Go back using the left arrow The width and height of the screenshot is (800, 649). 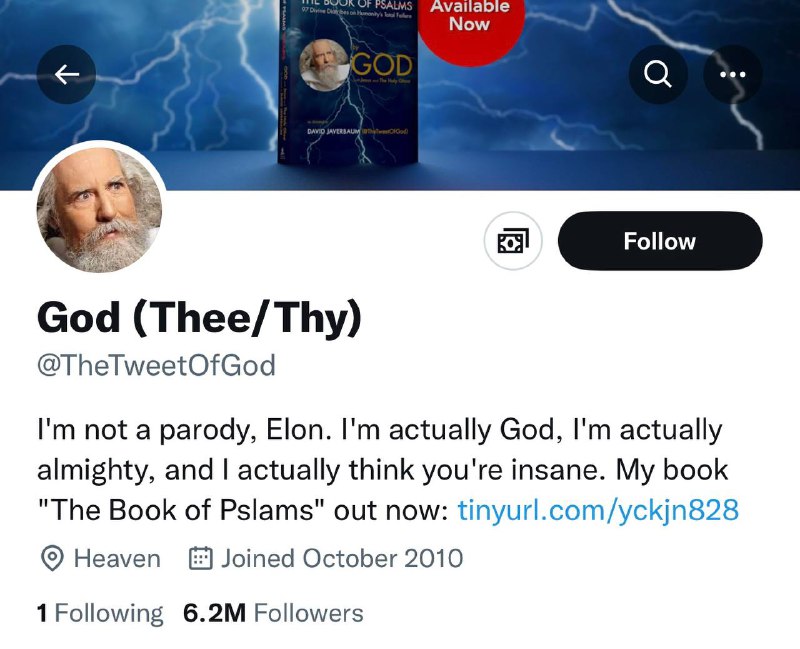(x=66, y=75)
